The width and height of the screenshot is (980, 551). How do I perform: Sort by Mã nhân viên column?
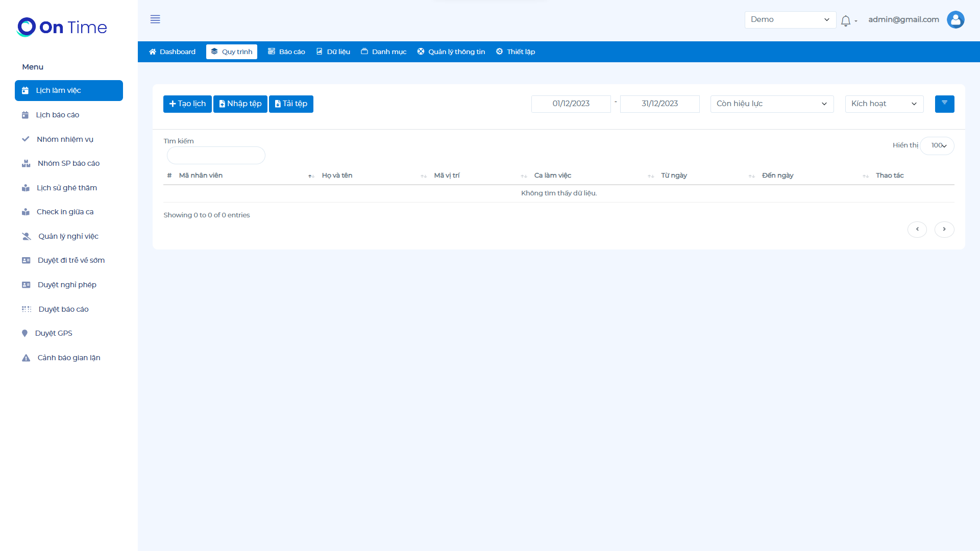pos(201,176)
